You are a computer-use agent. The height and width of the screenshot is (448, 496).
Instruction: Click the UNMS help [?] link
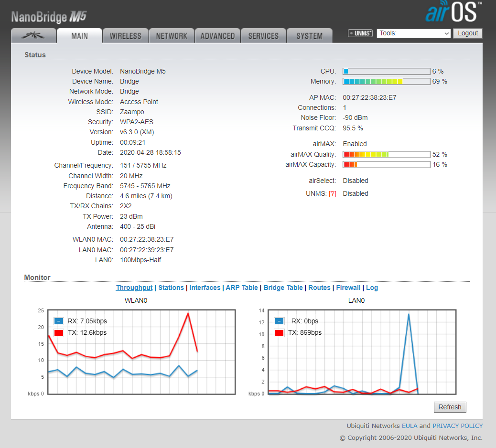coord(333,194)
